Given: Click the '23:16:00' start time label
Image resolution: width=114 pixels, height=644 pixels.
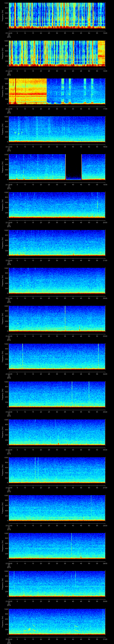Looking at the screenshot, I should pos(9,109).
